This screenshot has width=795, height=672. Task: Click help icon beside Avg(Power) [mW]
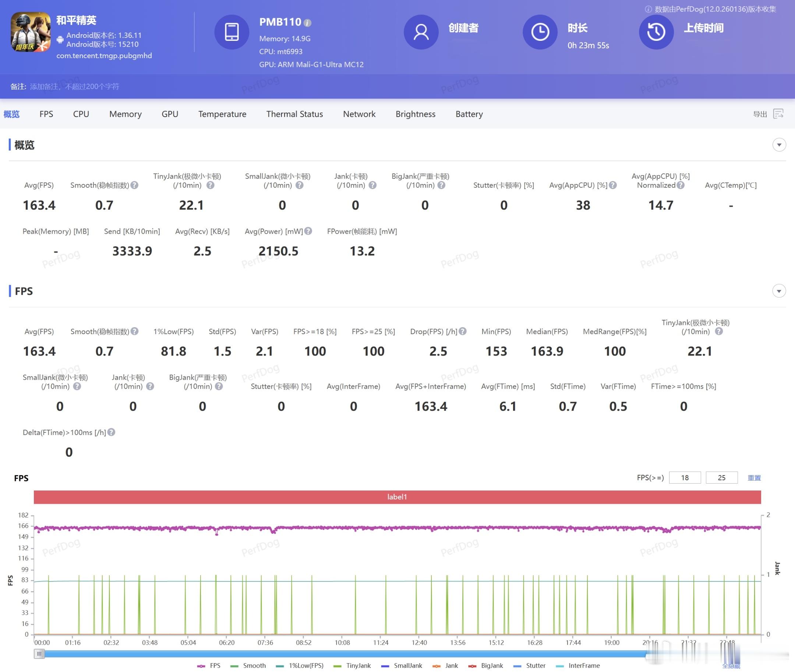[x=308, y=231]
